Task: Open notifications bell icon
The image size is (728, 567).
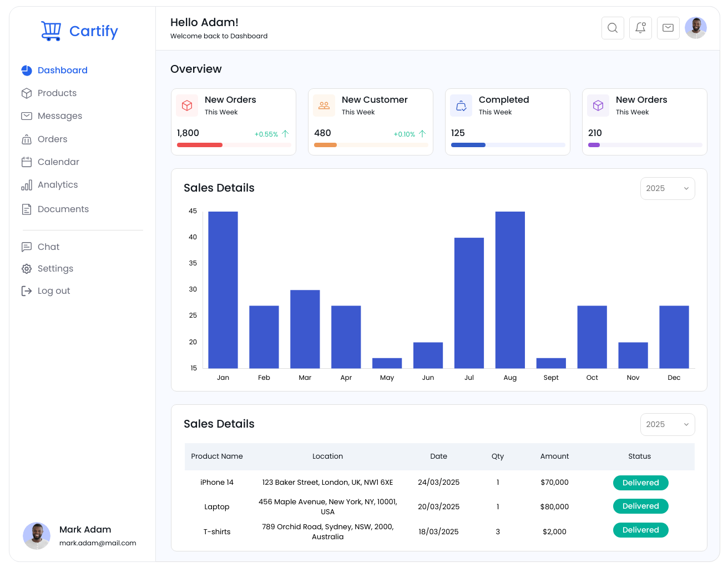Action: coord(640,28)
